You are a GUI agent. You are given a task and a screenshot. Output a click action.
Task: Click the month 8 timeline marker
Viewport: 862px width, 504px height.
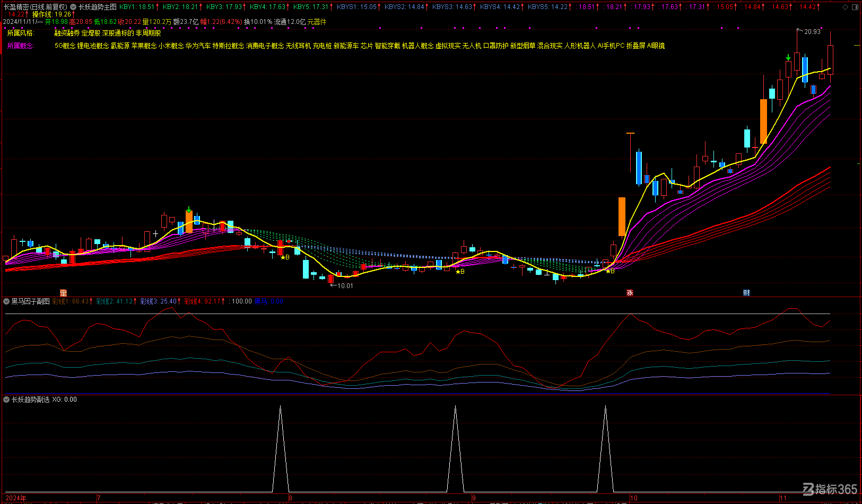point(290,498)
